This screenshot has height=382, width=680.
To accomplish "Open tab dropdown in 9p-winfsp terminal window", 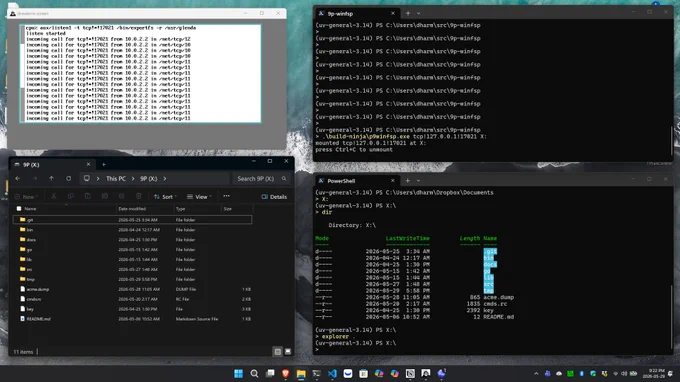I will 418,13.
